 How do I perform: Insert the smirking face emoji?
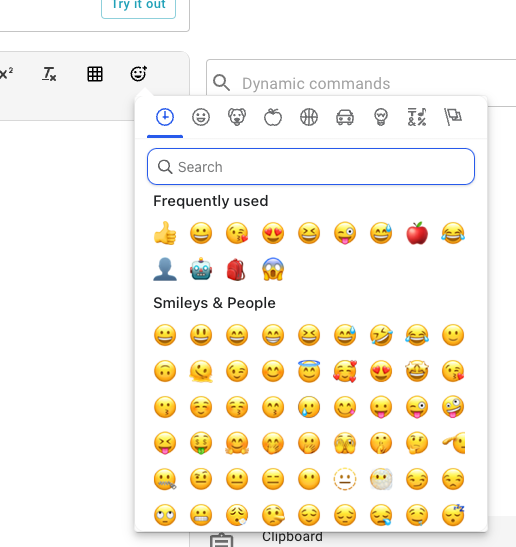[417, 479]
